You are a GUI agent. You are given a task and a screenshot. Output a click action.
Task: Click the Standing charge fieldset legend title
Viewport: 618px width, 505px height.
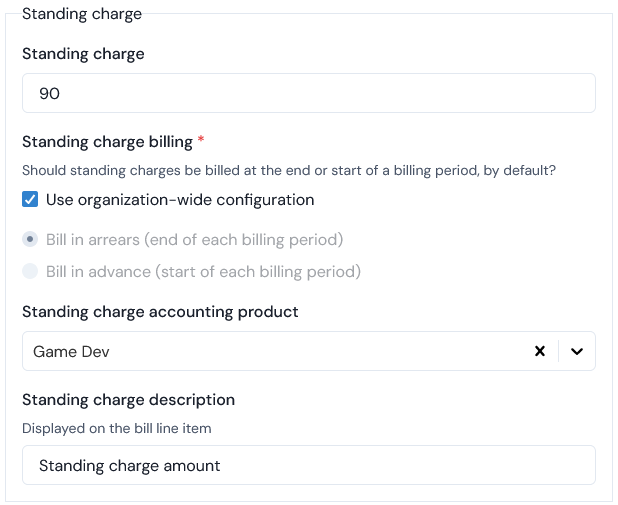click(x=82, y=14)
